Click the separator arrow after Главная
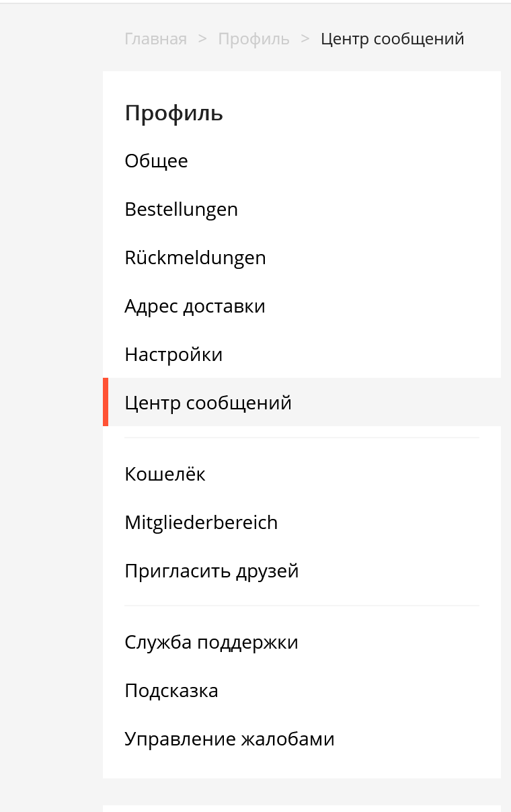Image resolution: width=511 pixels, height=812 pixels. tap(202, 39)
